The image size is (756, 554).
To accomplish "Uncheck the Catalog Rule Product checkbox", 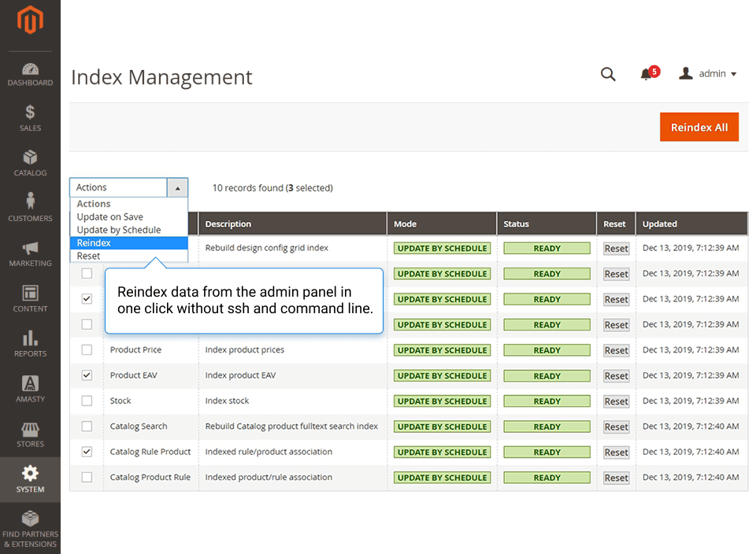I will 87,452.
